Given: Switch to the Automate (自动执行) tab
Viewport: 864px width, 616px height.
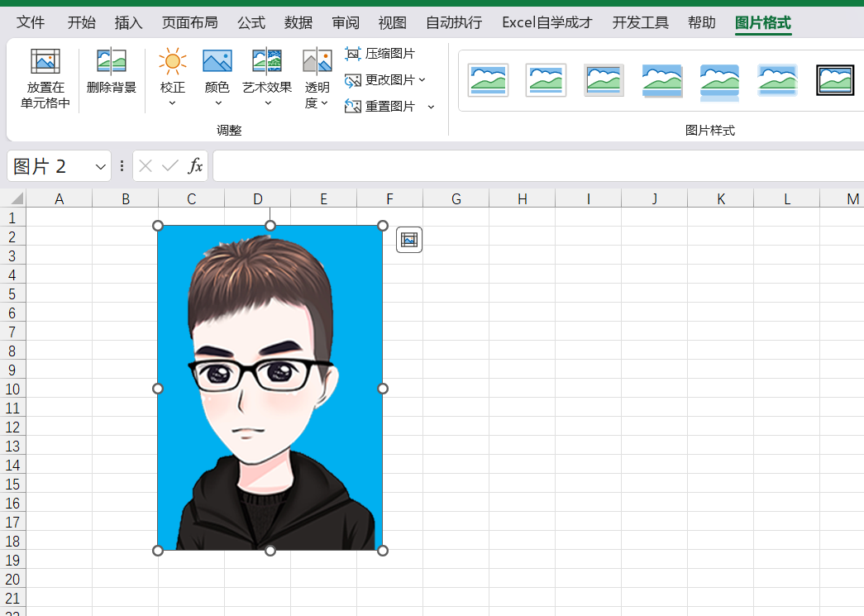Looking at the screenshot, I should click(454, 22).
